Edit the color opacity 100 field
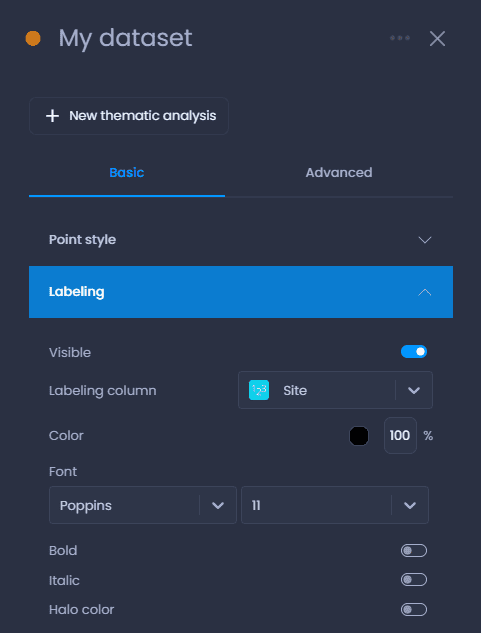Screen dimensions: 481x633 point(400,436)
